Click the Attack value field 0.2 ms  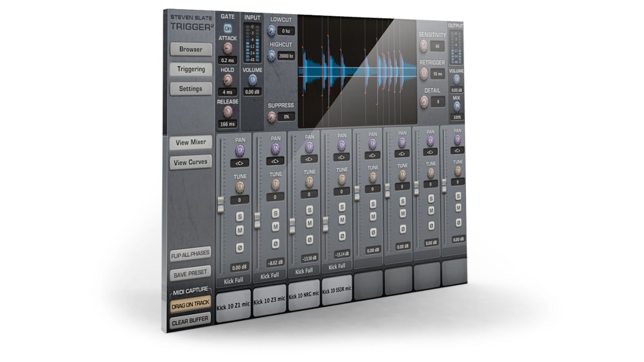228,60
